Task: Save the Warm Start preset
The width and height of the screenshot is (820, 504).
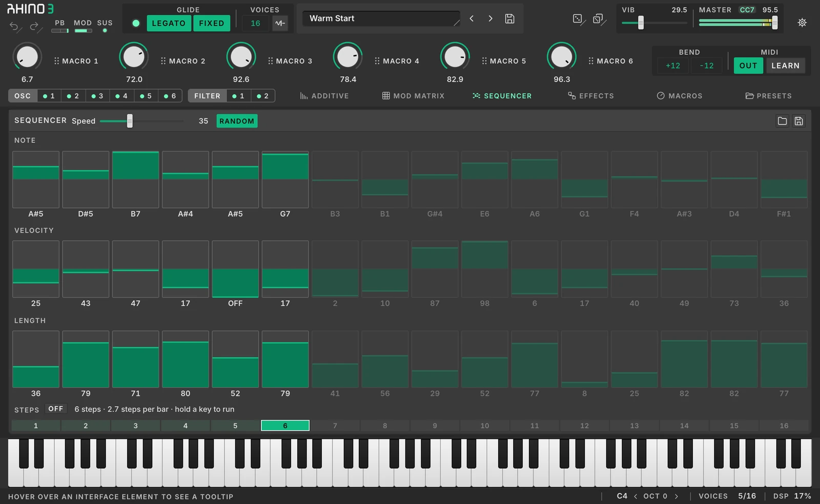Action: (x=509, y=18)
